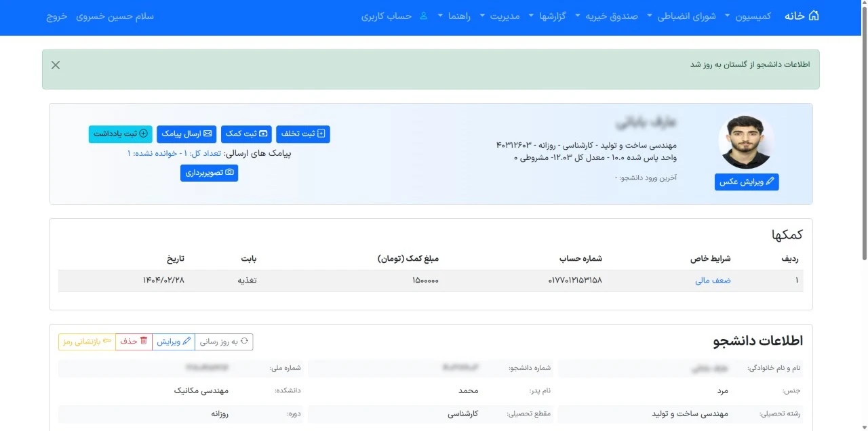Select the degree level value کارشناسی
The image size is (868, 431).
[463, 413]
